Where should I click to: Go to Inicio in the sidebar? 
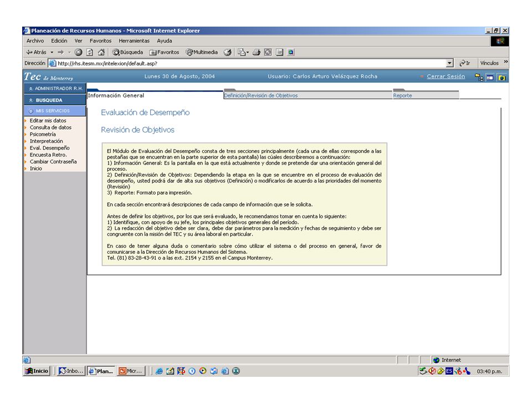(x=36, y=168)
